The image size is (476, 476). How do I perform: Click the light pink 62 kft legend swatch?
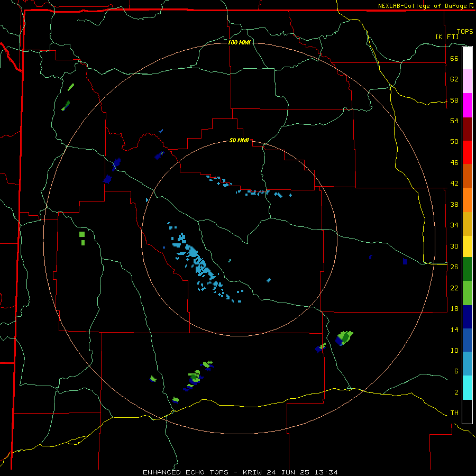(467, 81)
